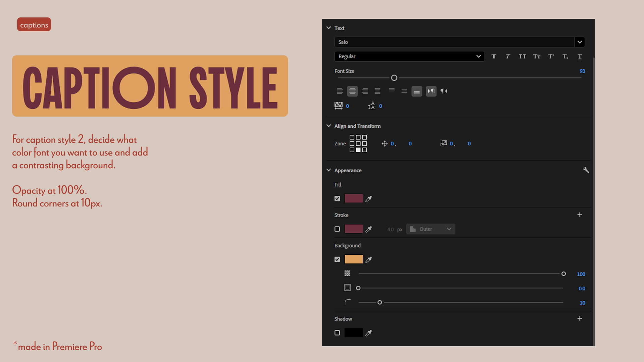Open the orange Background color swatch
The width and height of the screenshot is (644, 362).
[x=354, y=259]
